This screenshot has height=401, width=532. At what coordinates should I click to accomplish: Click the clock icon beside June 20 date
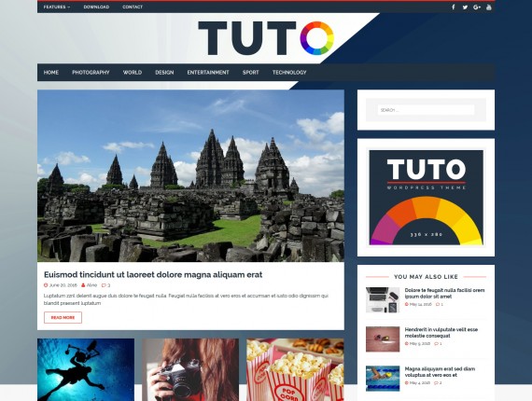tap(46, 285)
